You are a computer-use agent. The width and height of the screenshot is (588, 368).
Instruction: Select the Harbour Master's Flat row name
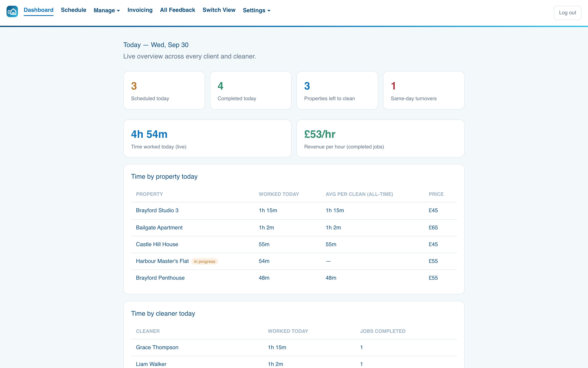[162, 261]
